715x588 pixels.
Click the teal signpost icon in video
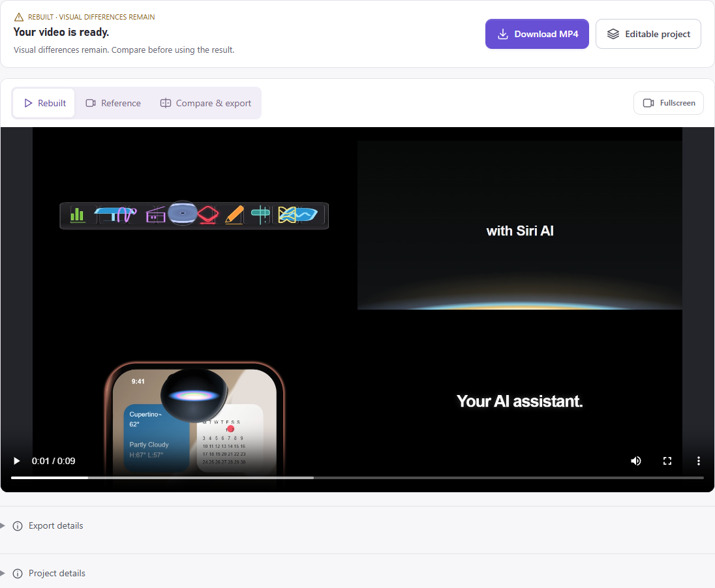tap(260, 214)
